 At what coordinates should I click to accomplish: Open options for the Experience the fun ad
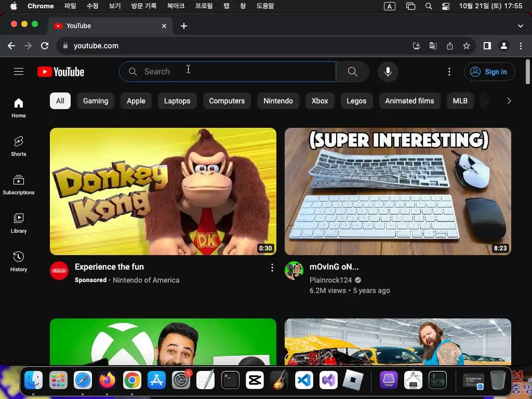[272, 268]
